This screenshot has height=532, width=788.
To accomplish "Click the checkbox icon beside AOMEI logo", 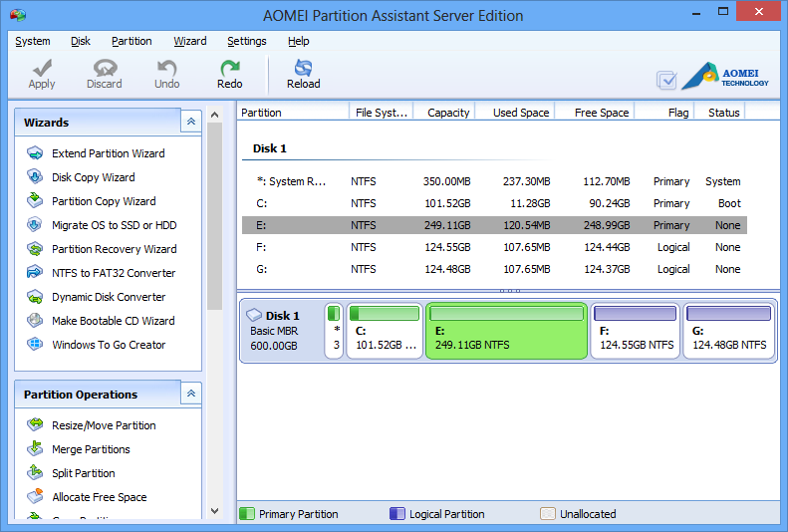I will (666, 81).
